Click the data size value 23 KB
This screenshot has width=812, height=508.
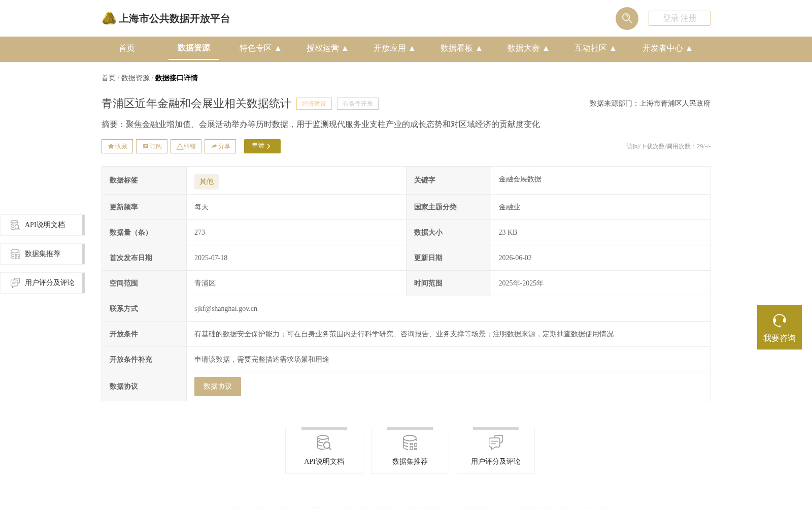508,233
